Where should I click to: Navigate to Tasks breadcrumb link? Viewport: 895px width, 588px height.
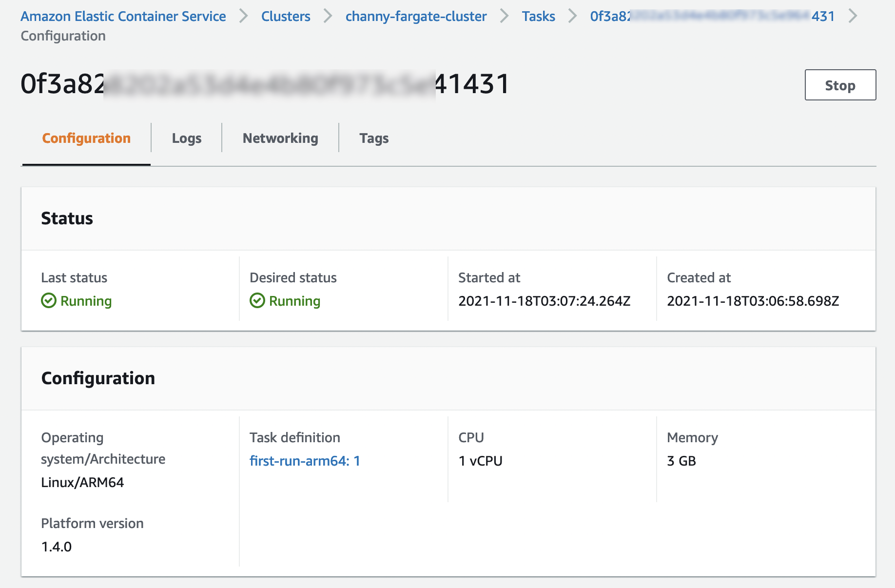[x=538, y=16]
